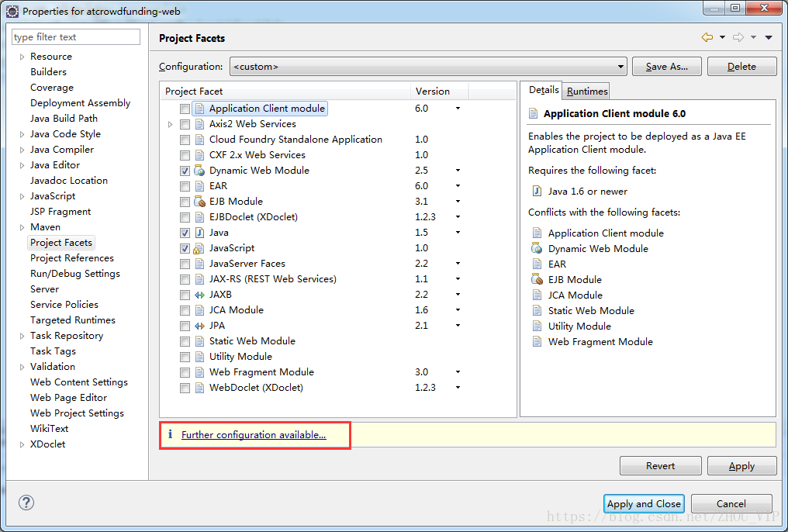Click the JAXB arrows icon
The image size is (788, 532).
point(199,295)
